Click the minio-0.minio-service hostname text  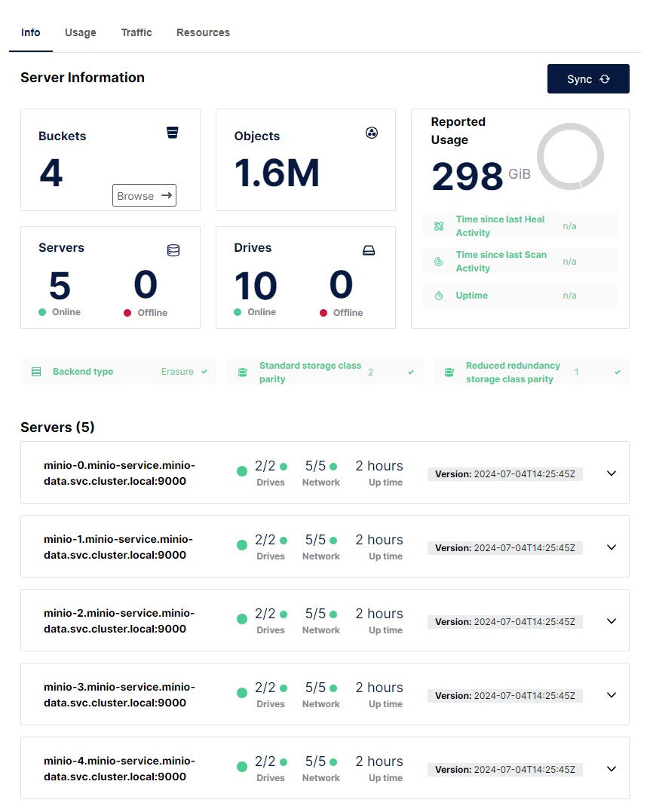coord(120,473)
